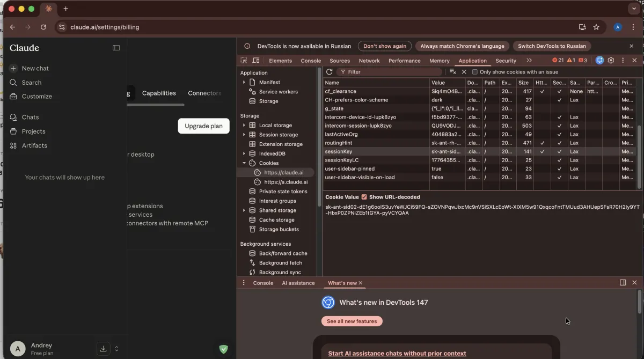Open Background fetch service
Image resolution: width=644 pixels, height=359 pixels.
pos(280,263)
